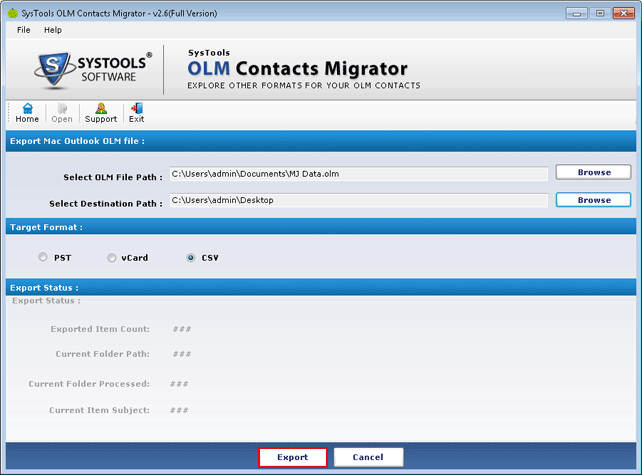Click the Open toolbar icon
The image size is (642, 475).
coord(62,113)
